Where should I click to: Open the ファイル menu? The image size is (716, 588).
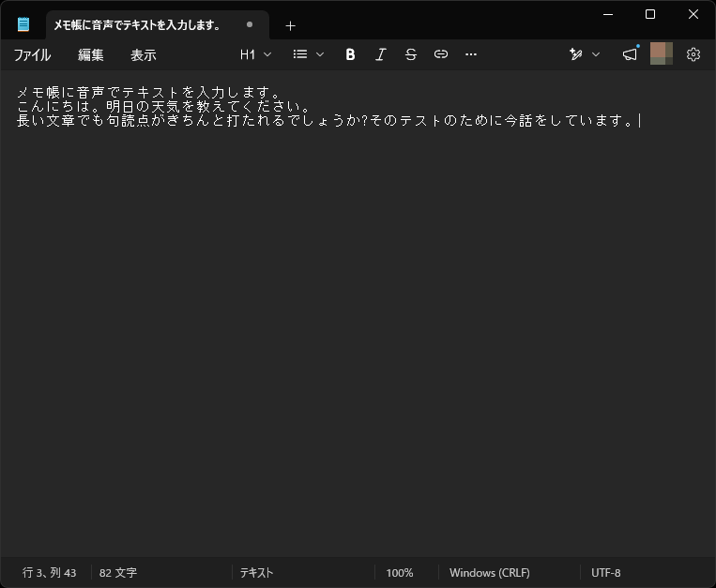click(33, 54)
